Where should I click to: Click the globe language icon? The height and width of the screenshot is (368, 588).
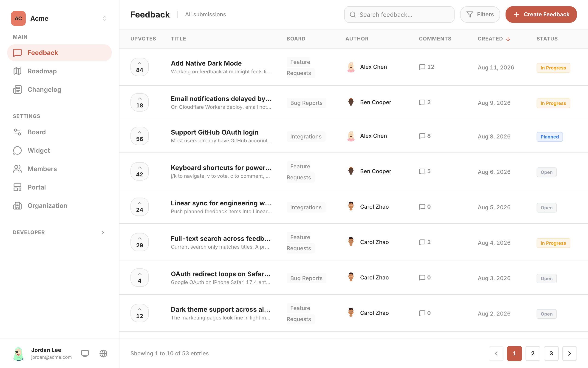coord(103,354)
